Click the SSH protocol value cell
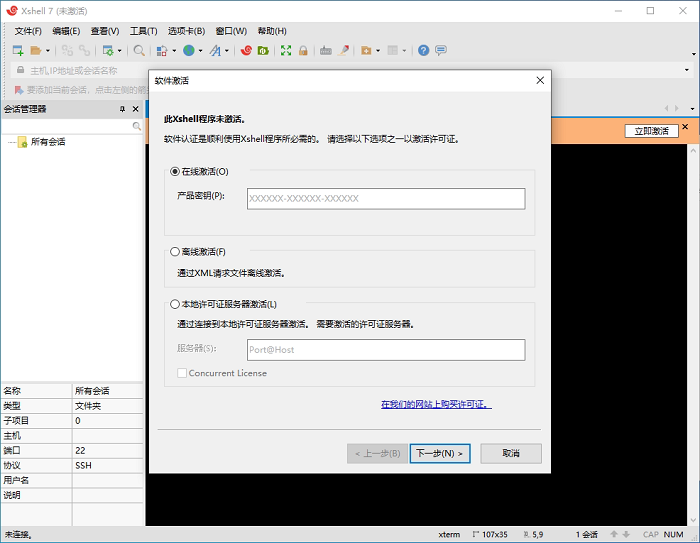Screen dimensions: 700x543 [x=108, y=465]
